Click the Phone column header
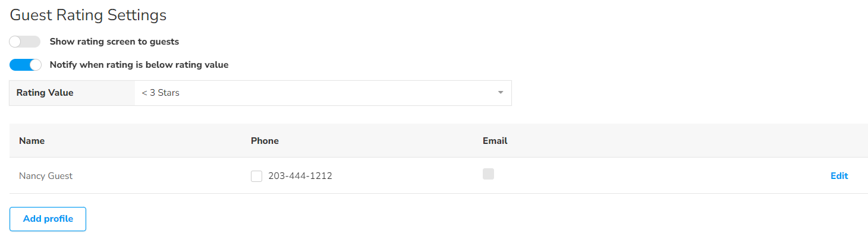 click(265, 141)
